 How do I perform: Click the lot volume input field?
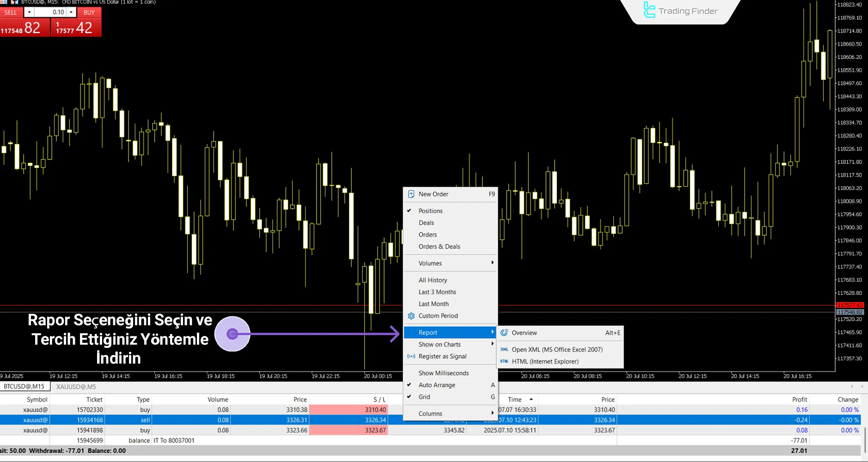click(51, 12)
